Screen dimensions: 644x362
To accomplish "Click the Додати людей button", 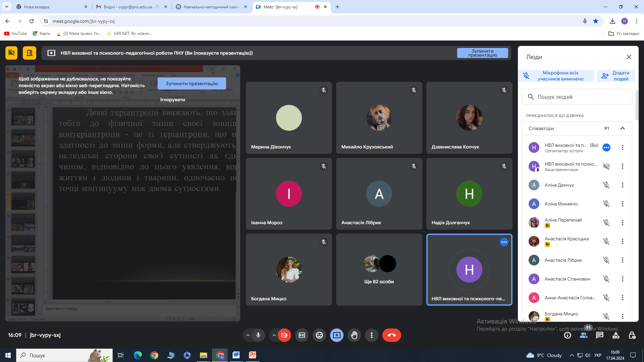I will 616,76.
